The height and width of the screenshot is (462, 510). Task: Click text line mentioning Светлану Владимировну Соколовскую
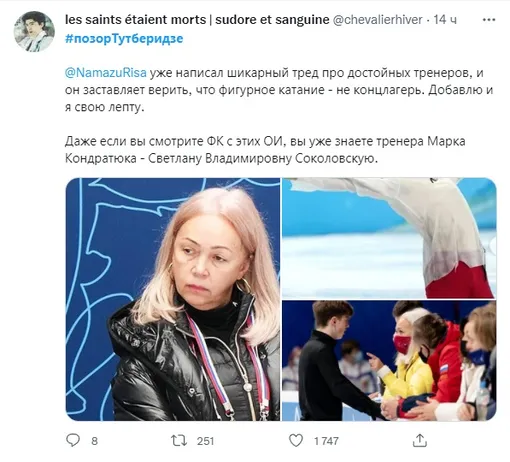point(222,159)
